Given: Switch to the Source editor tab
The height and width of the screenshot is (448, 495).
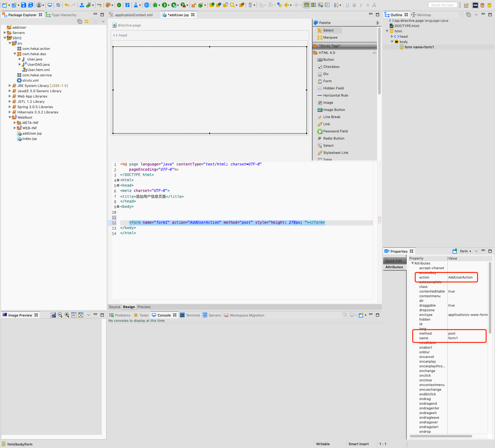Looking at the screenshot, I should click(115, 307).
